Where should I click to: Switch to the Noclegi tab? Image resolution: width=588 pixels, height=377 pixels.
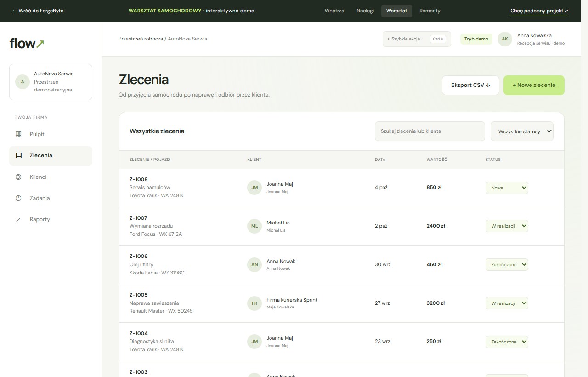[365, 11]
